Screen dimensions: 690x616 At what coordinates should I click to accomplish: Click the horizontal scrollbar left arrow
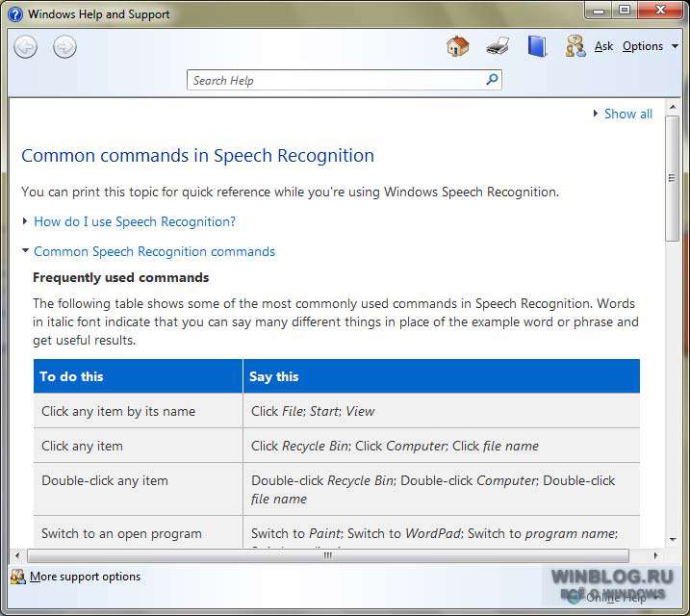pyautogui.click(x=17, y=555)
